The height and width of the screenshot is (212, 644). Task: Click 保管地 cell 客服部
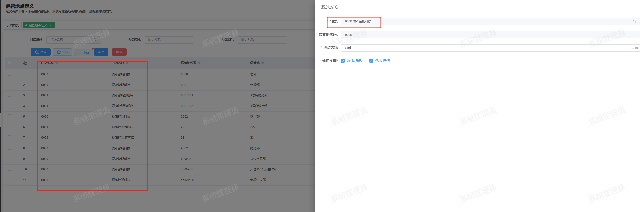pos(255,85)
